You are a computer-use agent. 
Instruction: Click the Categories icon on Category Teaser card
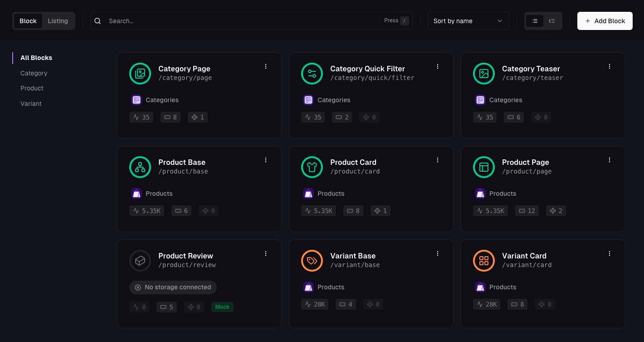click(x=480, y=99)
